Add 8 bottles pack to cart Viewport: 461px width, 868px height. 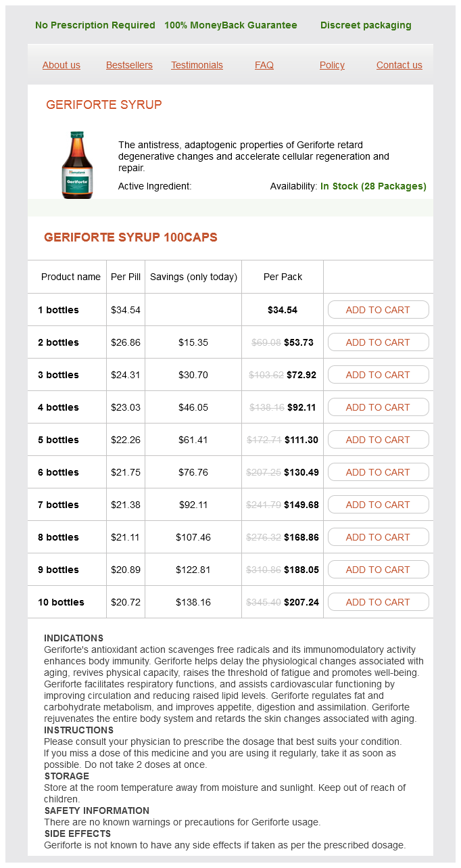(378, 537)
